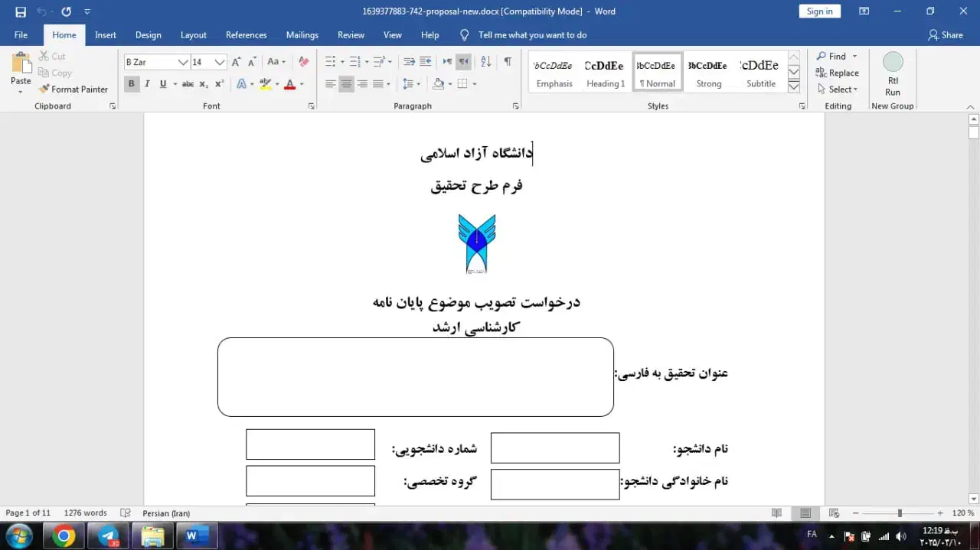This screenshot has height=550, width=980.
Task: Click the Page 1 of 11 indicator
Action: click(x=28, y=513)
